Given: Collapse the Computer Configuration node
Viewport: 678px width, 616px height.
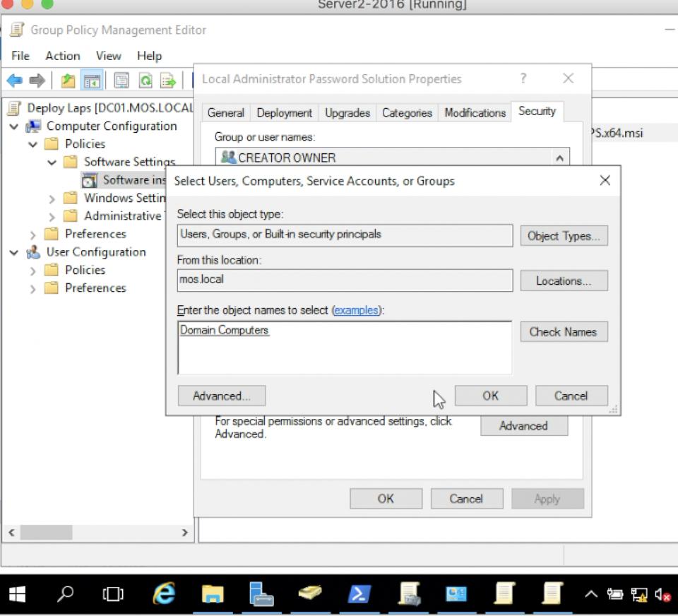Looking at the screenshot, I should tap(14, 126).
